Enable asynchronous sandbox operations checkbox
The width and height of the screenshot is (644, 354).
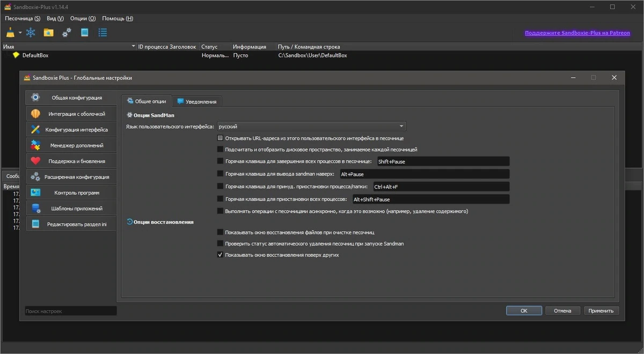point(220,211)
